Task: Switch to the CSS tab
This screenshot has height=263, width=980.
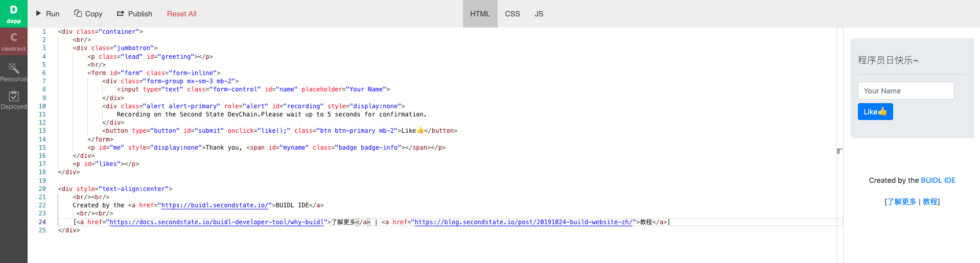Action: [512, 14]
